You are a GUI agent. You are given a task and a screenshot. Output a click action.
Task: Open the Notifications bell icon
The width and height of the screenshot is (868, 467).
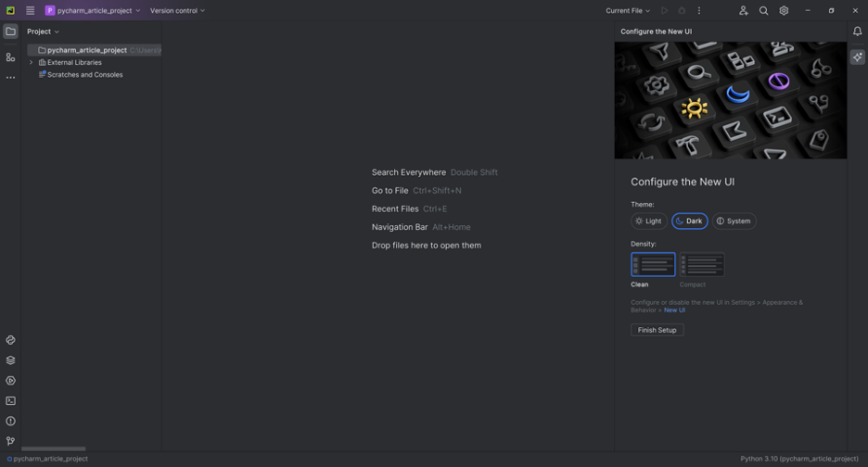(x=858, y=32)
